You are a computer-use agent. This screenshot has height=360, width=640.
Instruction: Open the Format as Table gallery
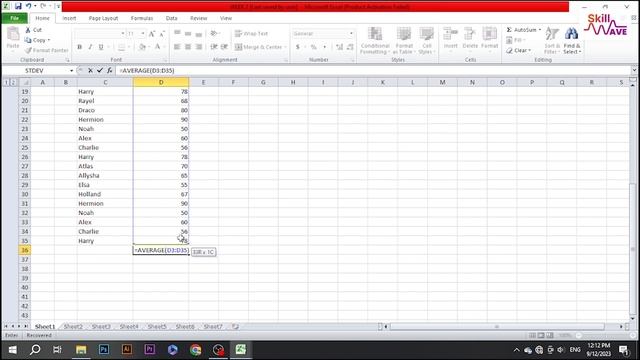[404, 40]
